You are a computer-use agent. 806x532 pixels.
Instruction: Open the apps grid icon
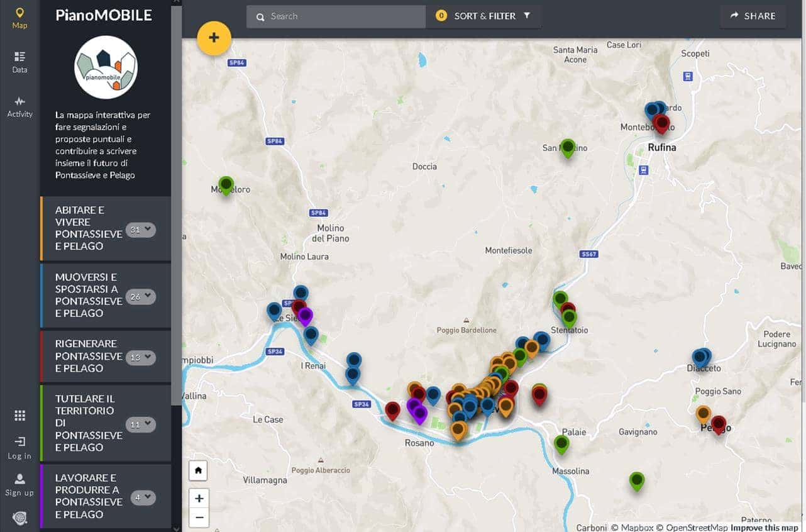pyautogui.click(x=19, y=416)
